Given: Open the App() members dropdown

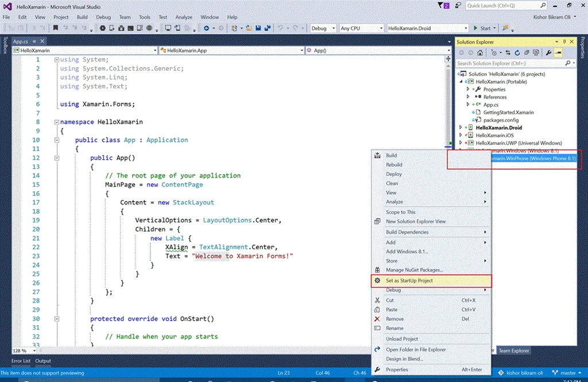Looking at the screenshot, I should [378, 51].
